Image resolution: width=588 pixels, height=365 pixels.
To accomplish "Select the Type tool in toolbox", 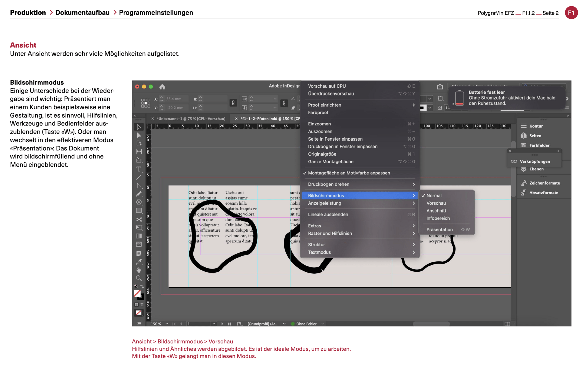I will (x=139, y=169).
